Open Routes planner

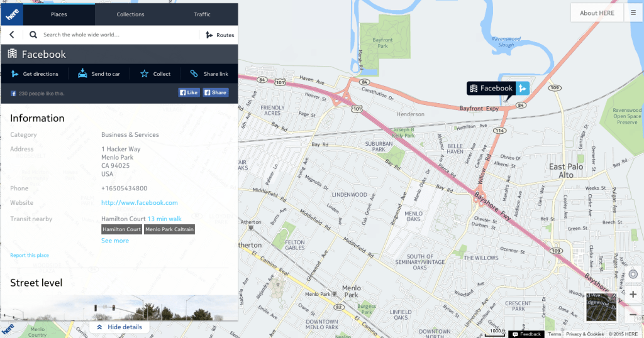[219, 35]
